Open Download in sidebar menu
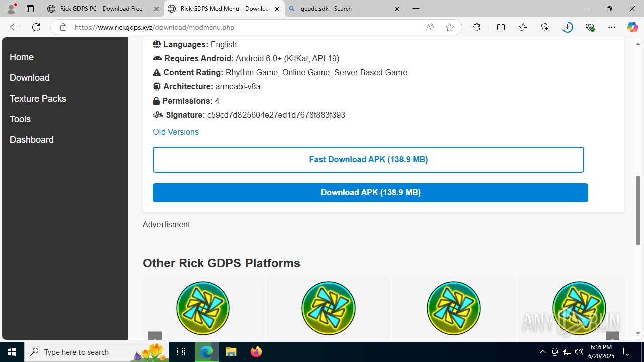The height and width of the screenshot is (362, 644). pos(30,78)
